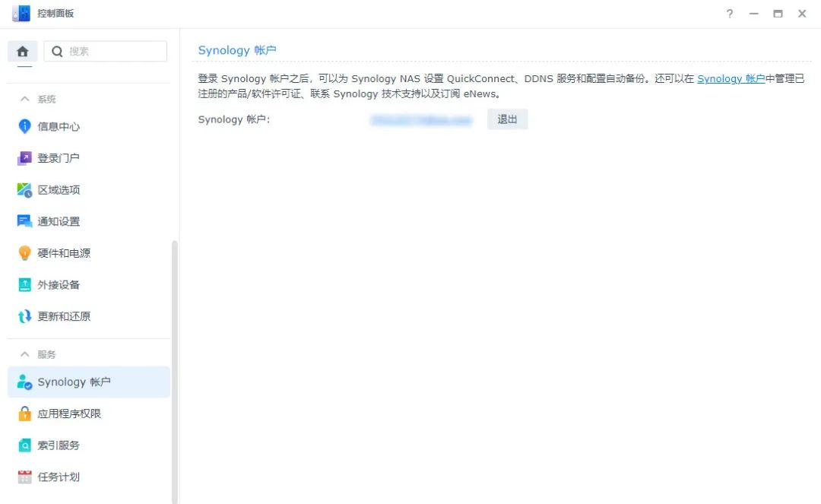
Task: Select the Synology 帐户 sidebar icon
Action: click(x=24, y=382)
